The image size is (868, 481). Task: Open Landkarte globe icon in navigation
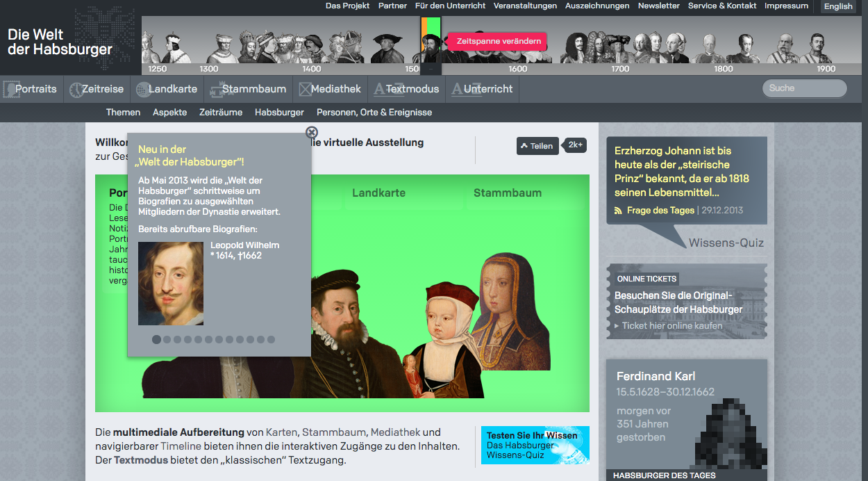click(142, 89)
